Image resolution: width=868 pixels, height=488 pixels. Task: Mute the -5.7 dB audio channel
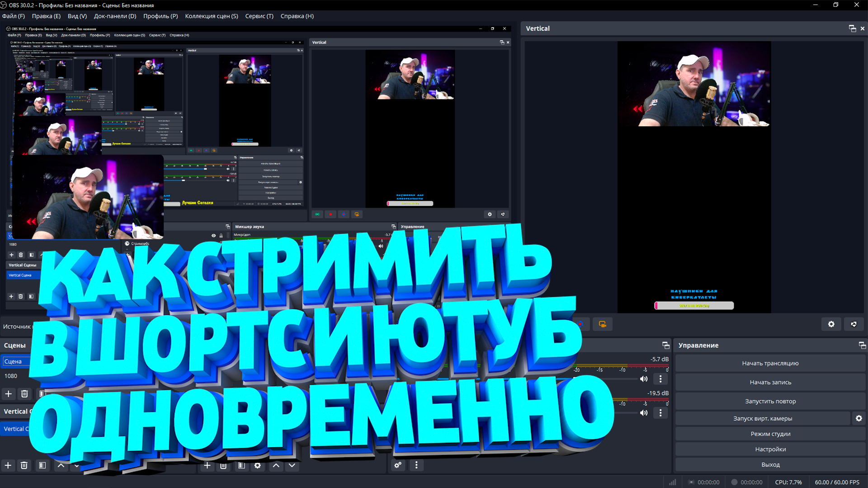(643, 379)
